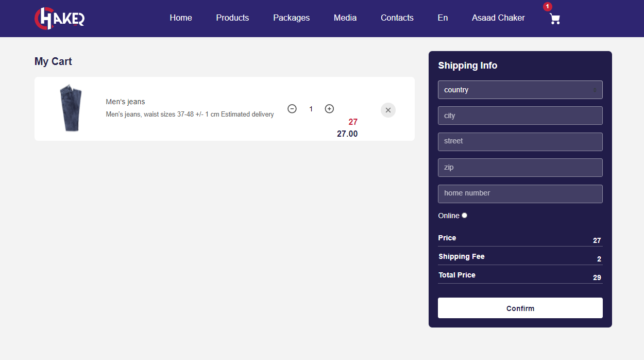Select the zip code field
Screen dimensions: 644x360
point(520,168)
